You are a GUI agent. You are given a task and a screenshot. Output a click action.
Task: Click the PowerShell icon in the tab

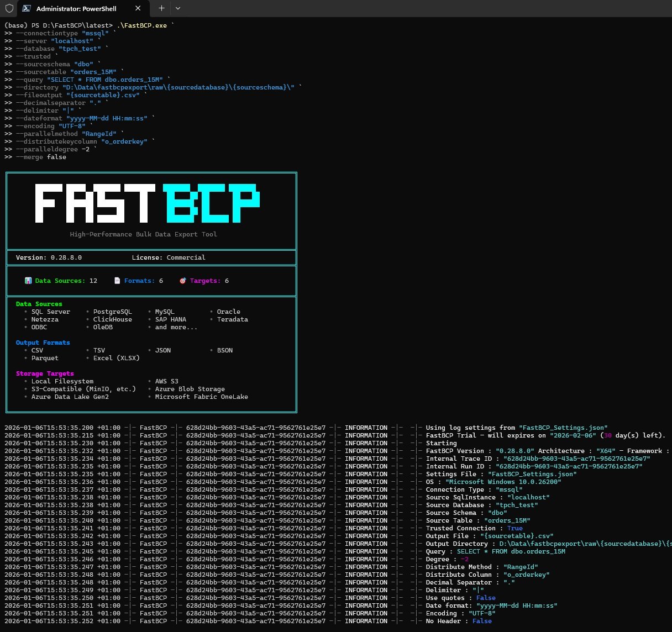[26, 8]
